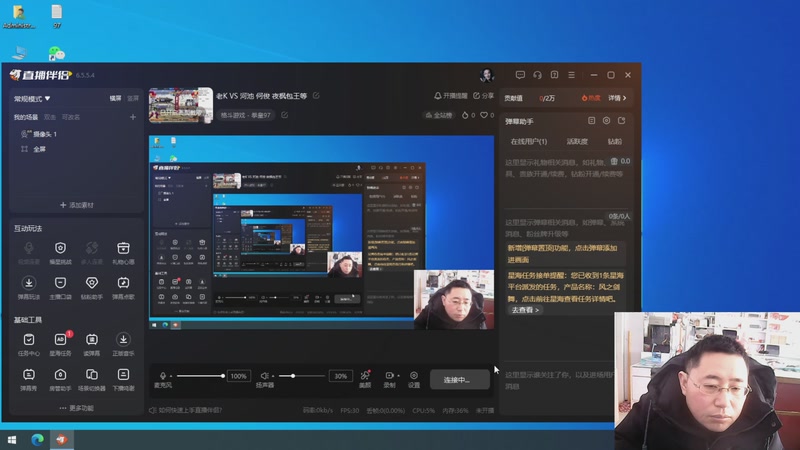Open the hamburger menu in title bar

(x=571, y=75)
